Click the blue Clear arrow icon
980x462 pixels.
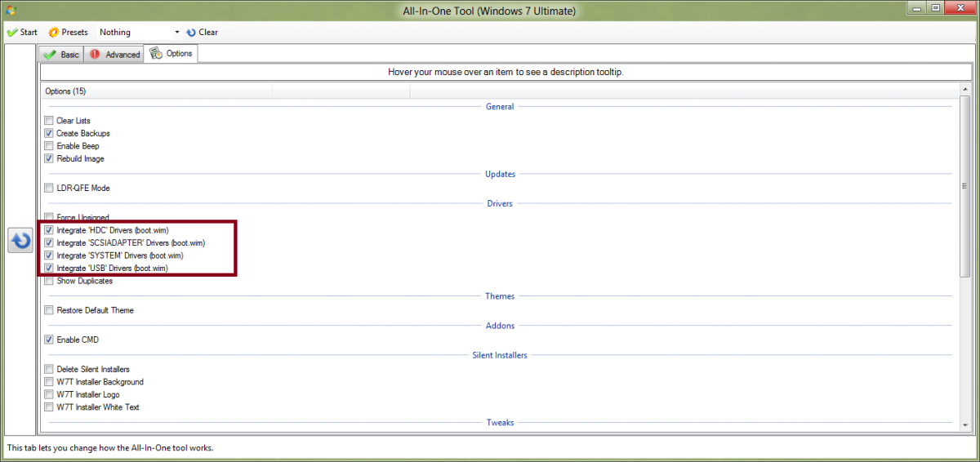[x=191, y=33]
